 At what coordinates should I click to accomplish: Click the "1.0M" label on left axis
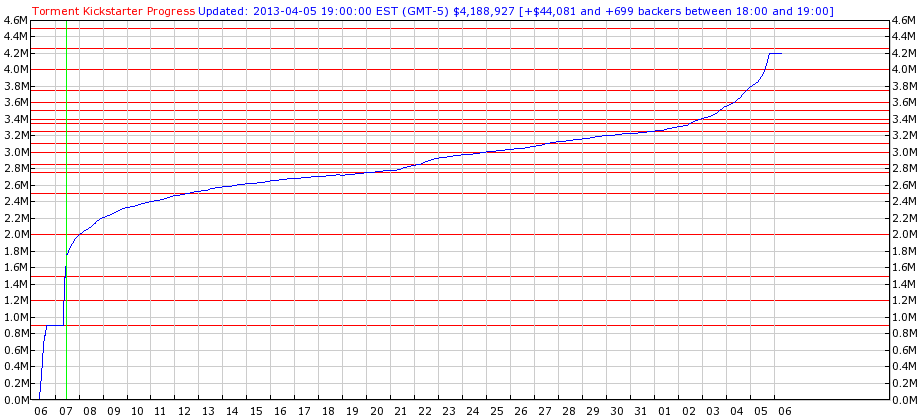(15, 317)
